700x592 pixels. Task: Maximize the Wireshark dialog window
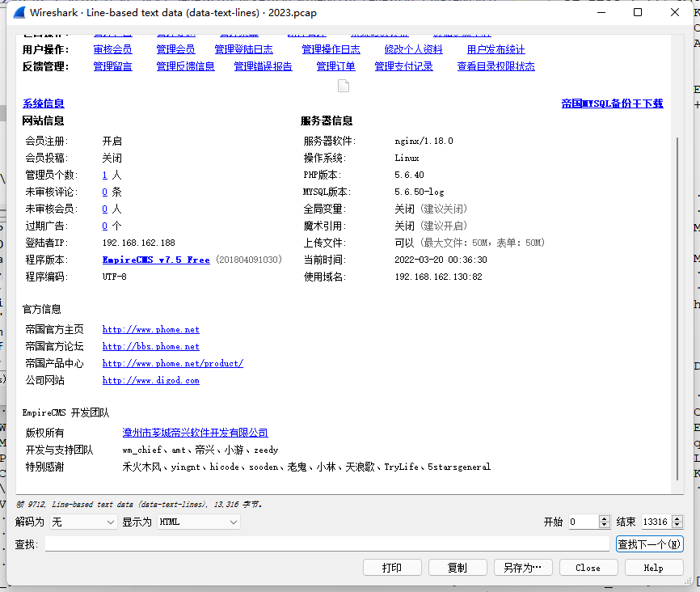638,13
